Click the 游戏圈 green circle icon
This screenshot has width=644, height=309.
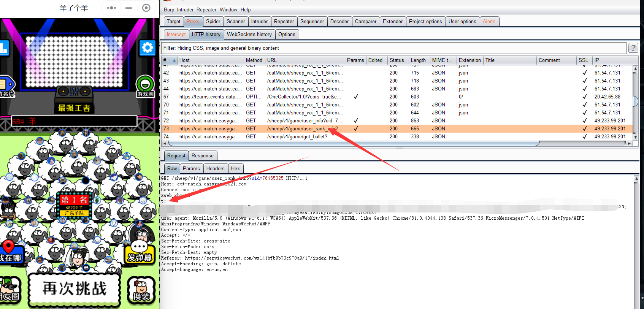[145, 84]
